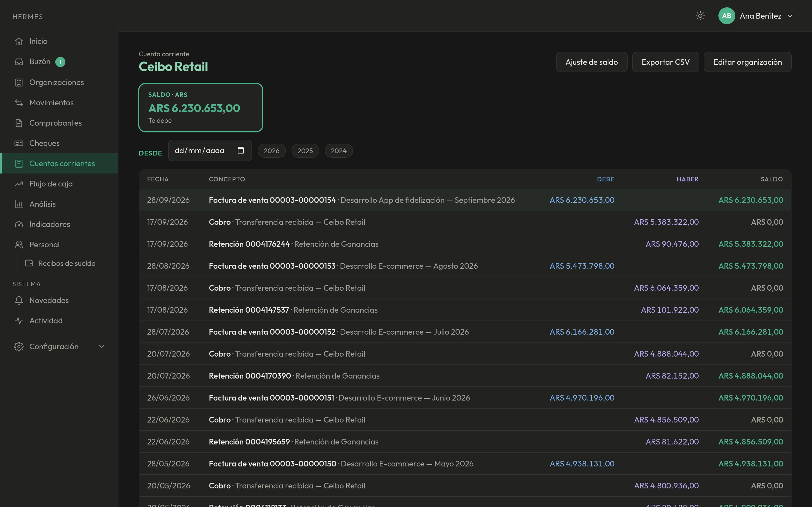Open the calendar picker in the date field
This screenshot has width=812, height=507.
[240, 150]
